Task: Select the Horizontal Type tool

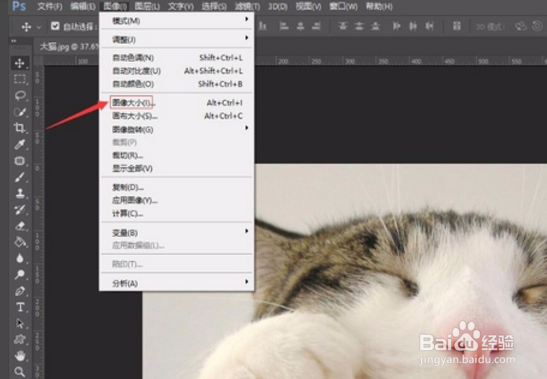Action: click(20, 307)
